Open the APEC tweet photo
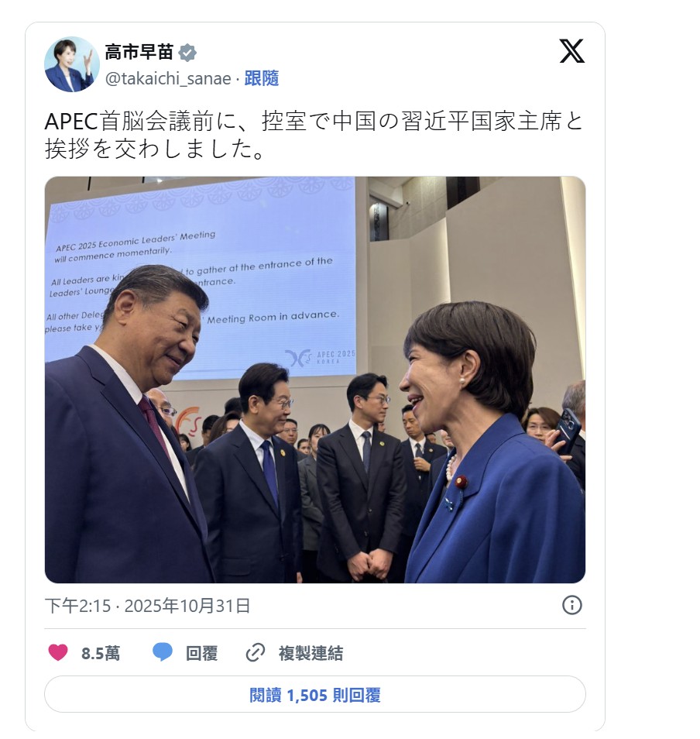The image size is (700, 739). pos(315,380)
